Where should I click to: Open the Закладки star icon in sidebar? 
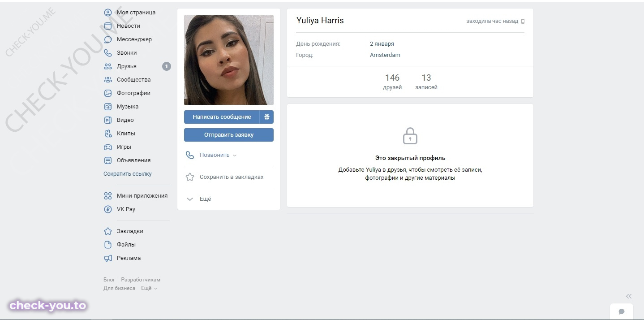[108, 231]
